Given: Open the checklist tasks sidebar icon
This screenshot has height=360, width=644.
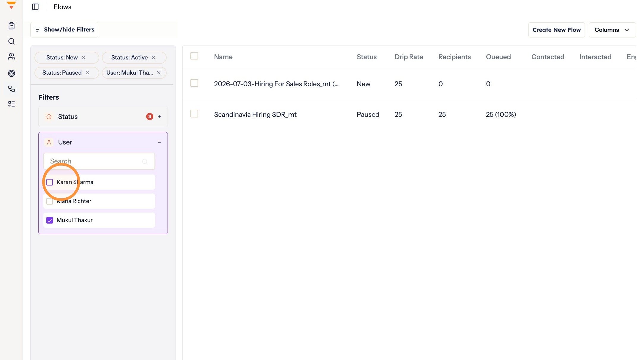Looking at the screenshot, I should 12,104.
